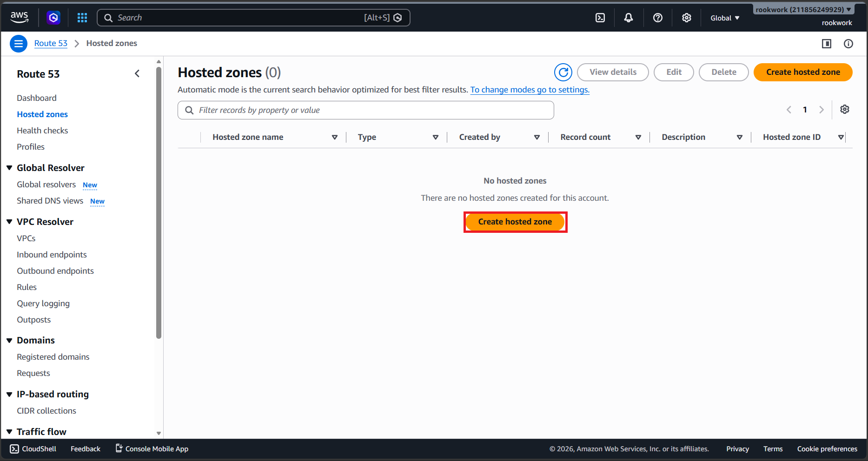
Task: Open VPCs under VPC Resolver
Action: click(x=26, y=238)
